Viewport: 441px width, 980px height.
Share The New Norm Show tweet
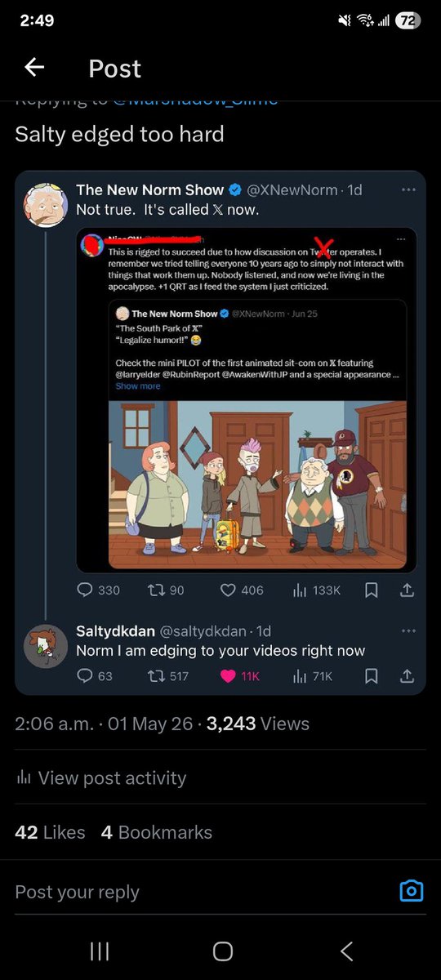408,590
